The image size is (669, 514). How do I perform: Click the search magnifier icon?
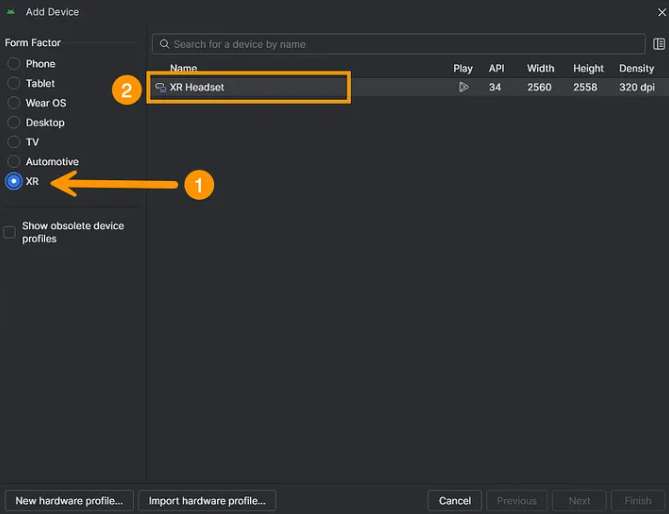[x=163, y=44]
